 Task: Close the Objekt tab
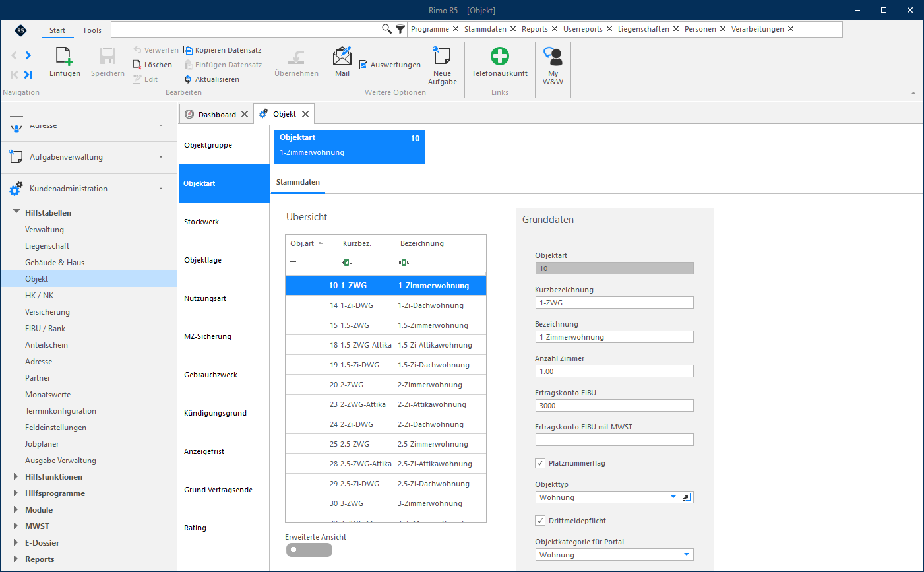tap(305, 114)
